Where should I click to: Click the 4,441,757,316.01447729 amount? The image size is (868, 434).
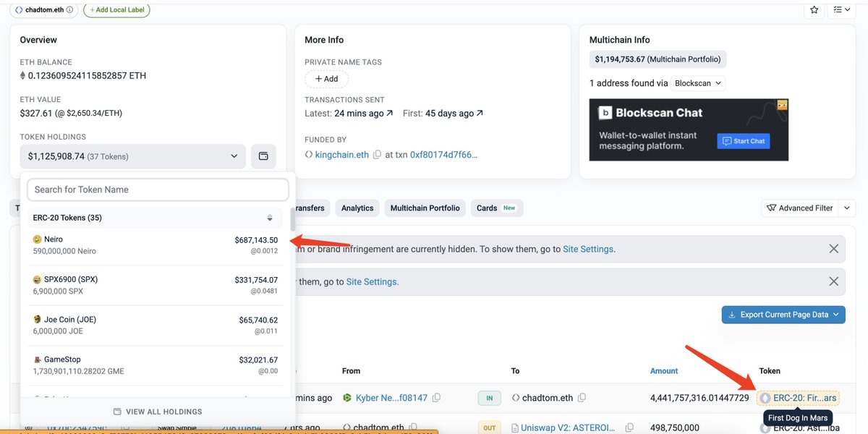coord(699,398)
